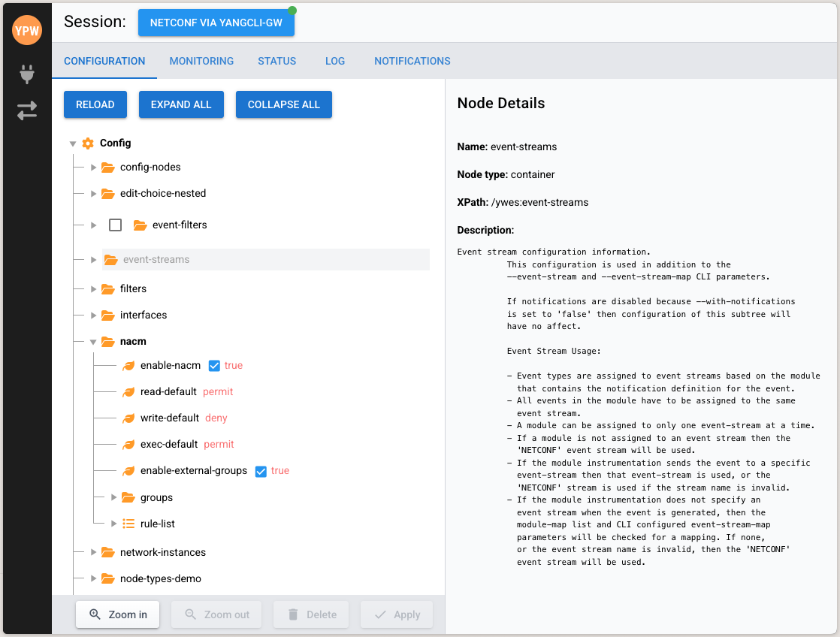Collapse the nacm tree node

coord(94,342)
